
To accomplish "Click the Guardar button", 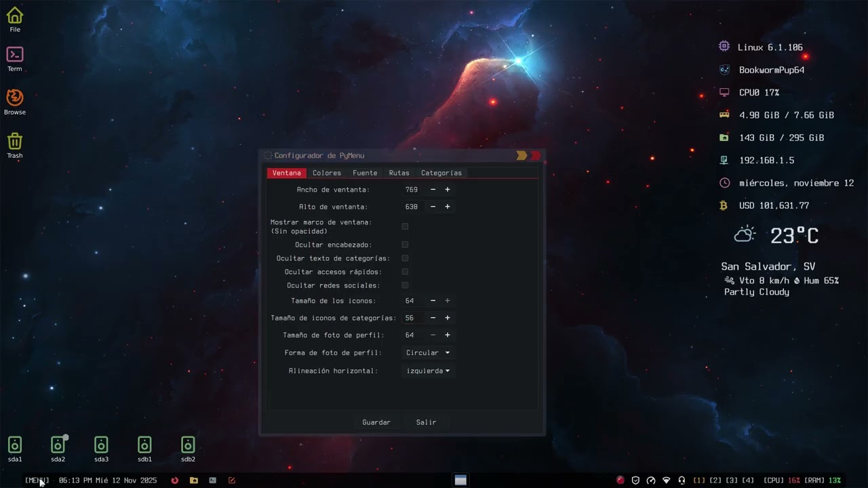I will pyautogui.click(x=376, y=422).
